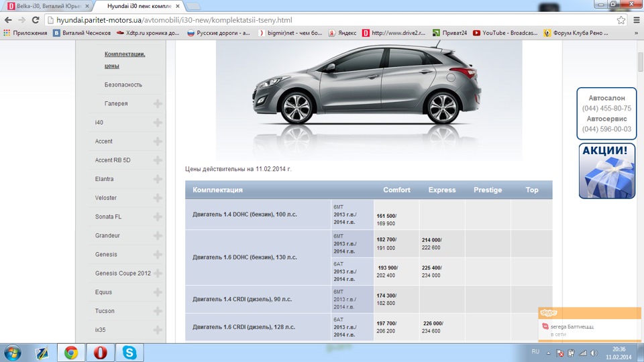Click the network signal tray icon
644x362 pixels.
tap(582, 353)
